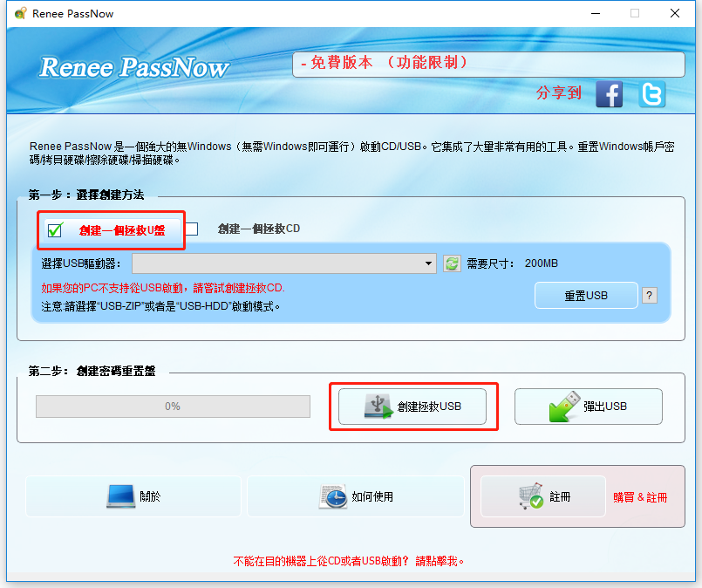Open the 選擇USB驅動器 dropdown list
The image size is (702, 588).
283,263
